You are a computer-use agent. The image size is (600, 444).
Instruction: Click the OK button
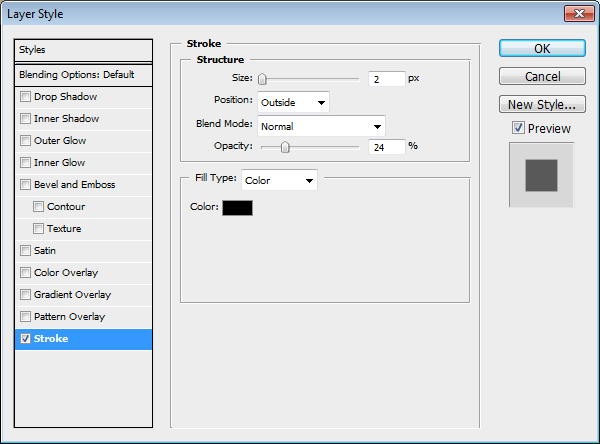(x=542, y=49)
